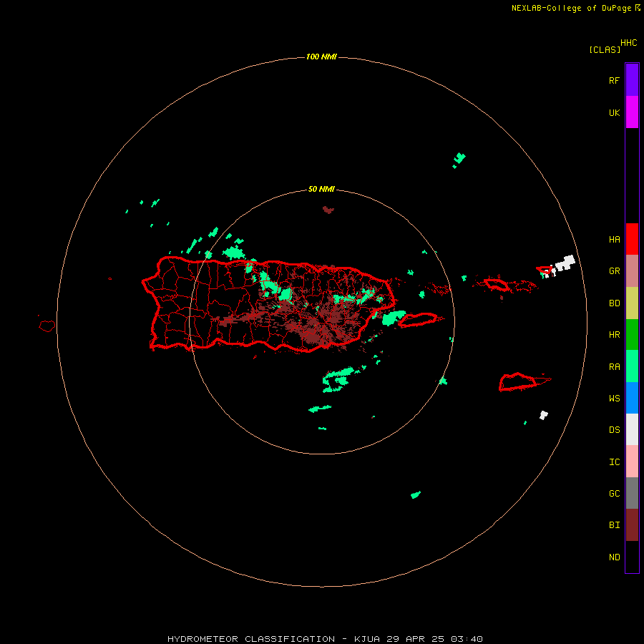Click the bright green RA swatch
Image resolution: width=644 pixels, height=644 pixels.
[632, 366]
